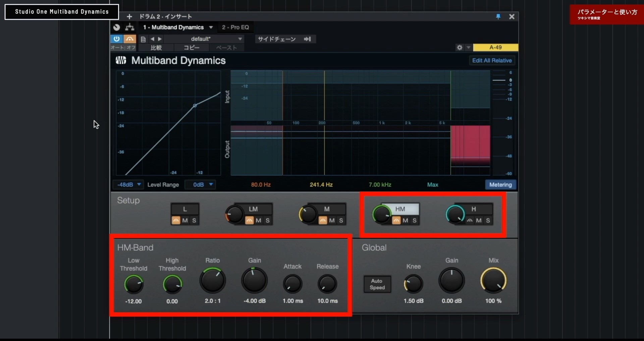644x341 pixels.
Task: Toggle the plugin power button
Action: click(116, 39)
